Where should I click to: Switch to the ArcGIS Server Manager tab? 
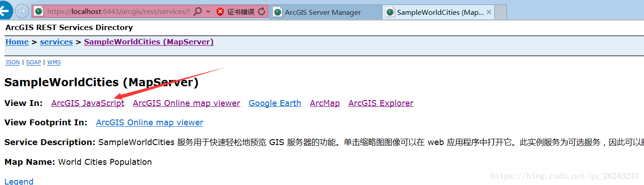pyautogui.click(x=326, y=12)
